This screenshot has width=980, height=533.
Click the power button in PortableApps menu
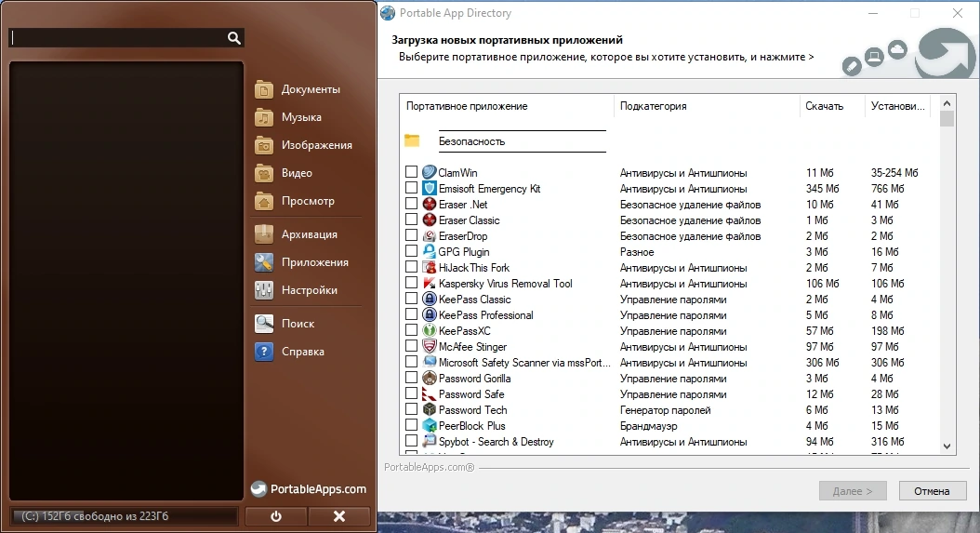[x=275, y=517]
